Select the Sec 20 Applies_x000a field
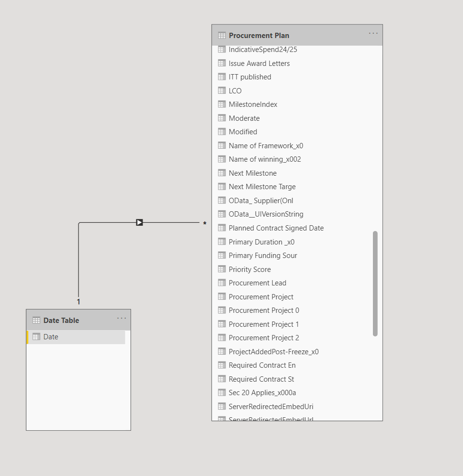Screen dimensions: 463x476 coord(262,393)
